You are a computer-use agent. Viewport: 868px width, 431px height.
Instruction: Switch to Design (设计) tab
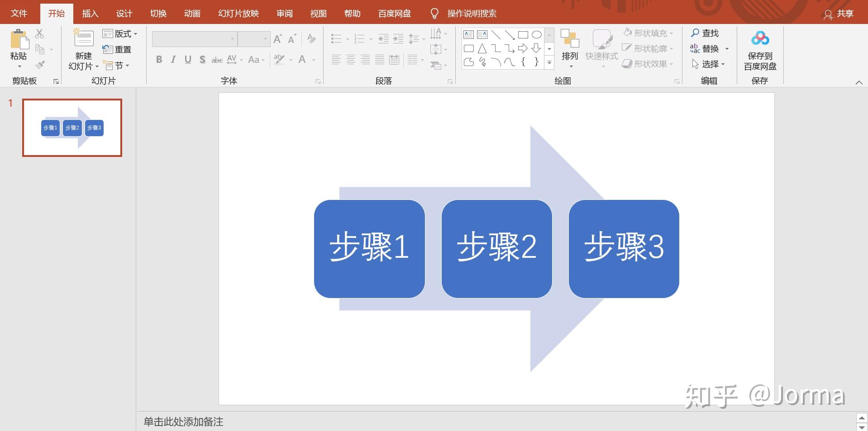coord(124,14)
